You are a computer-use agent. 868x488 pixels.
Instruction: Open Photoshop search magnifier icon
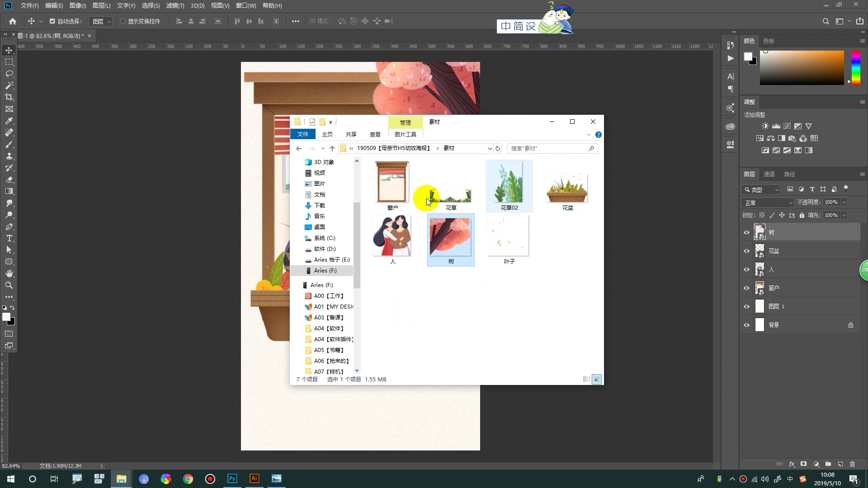pyautogui.click(x=826, y=21)
